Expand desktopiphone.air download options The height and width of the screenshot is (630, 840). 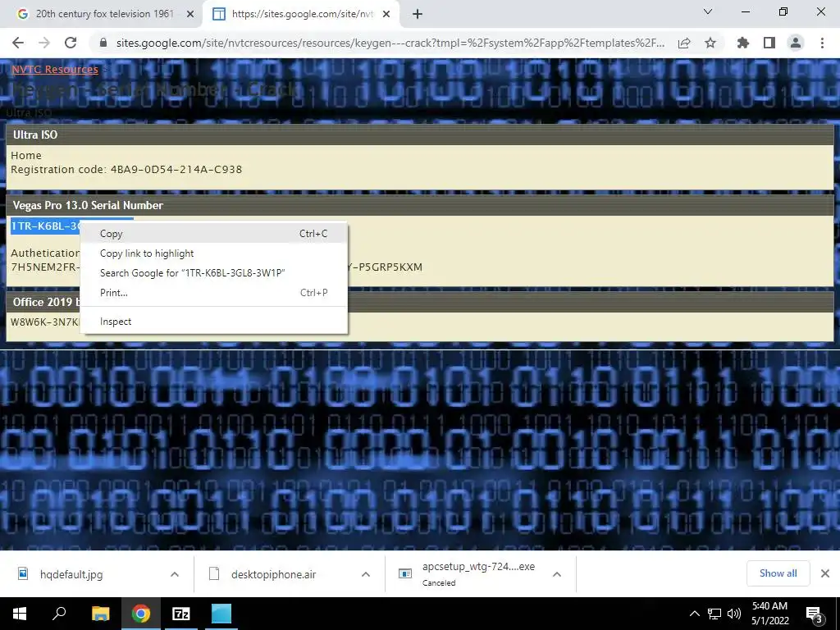click(x=366, y=574)
